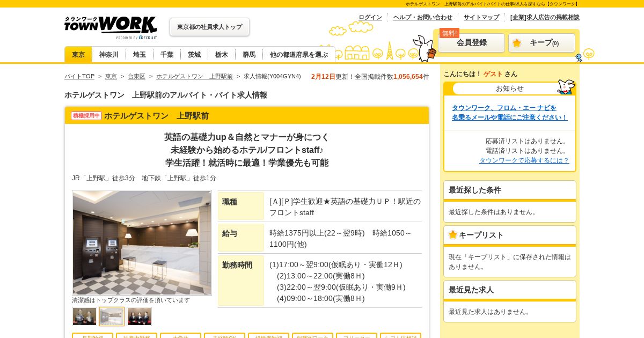Click ホテルゲストワン 上野駅前 breadcrumb link
Image resolution: width=644 pixels, height=338 pixels.
pos(194,77)
